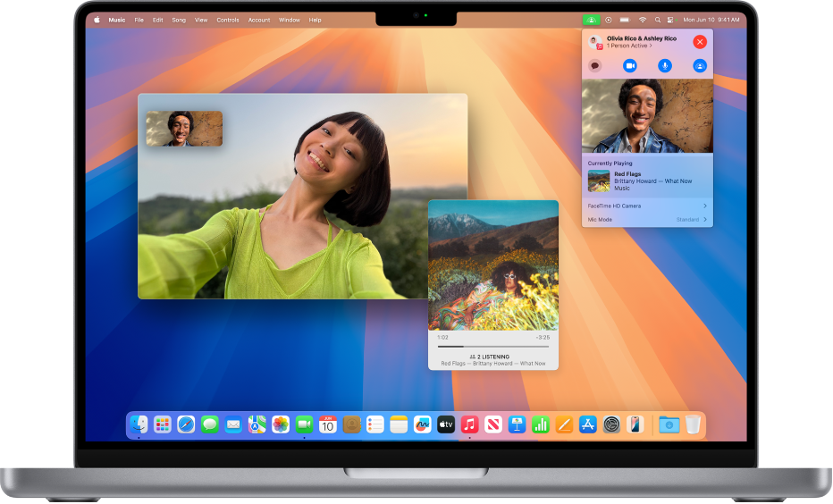End the call with red X button
This screenshot has width=833, height=504.
click(699, 42)
